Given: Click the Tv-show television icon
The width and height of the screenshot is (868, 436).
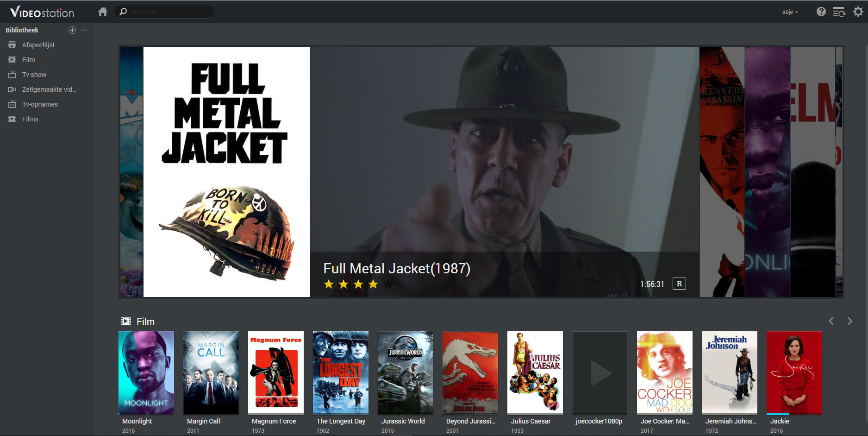Looking at the screenshot, I should (12, 75).
